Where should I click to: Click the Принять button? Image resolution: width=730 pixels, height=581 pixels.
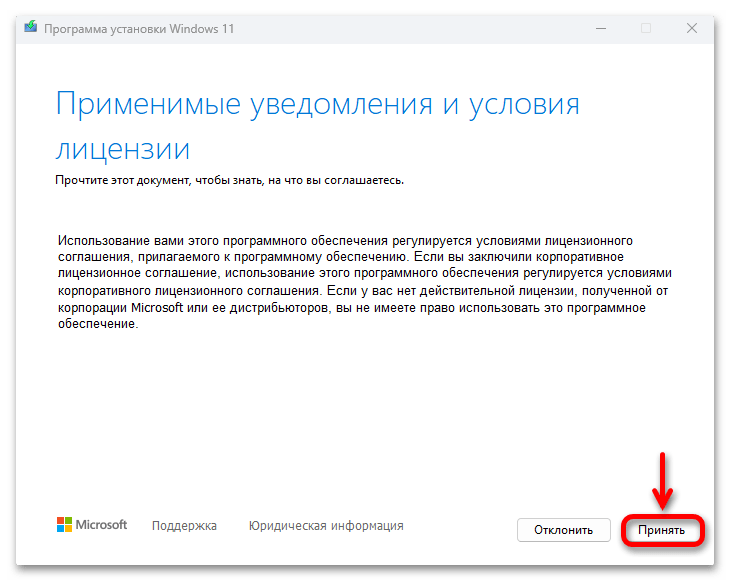coord(662,530)
